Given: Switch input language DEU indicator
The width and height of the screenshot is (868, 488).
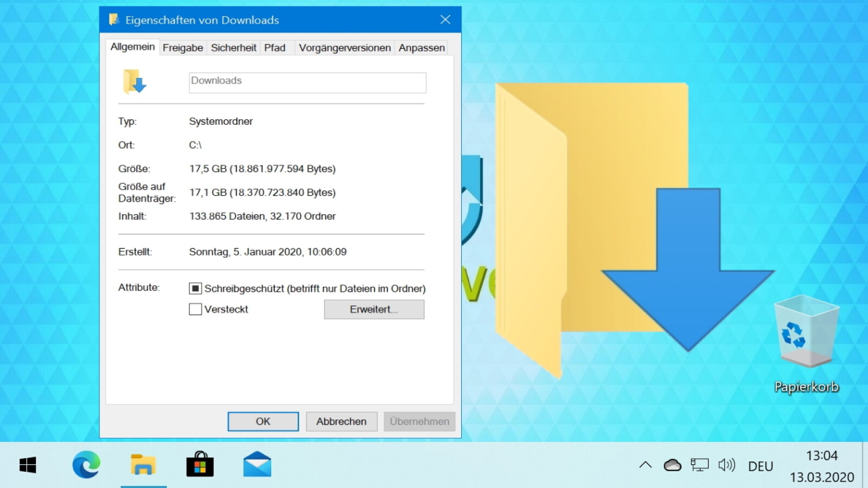Looking at the screenshot, I should [761, 466].
